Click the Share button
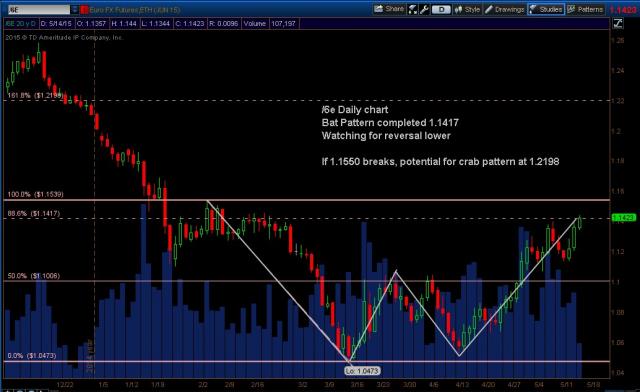Viewport: 640px width, 392px height. (x=389, y=9)
